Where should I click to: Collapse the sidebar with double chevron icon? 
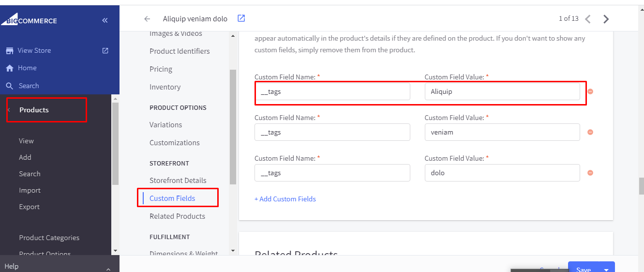click(x=105, y=20)
